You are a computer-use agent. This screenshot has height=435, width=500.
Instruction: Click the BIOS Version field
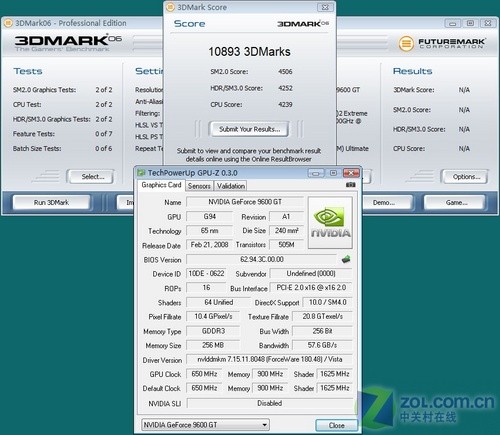[262, 259]
